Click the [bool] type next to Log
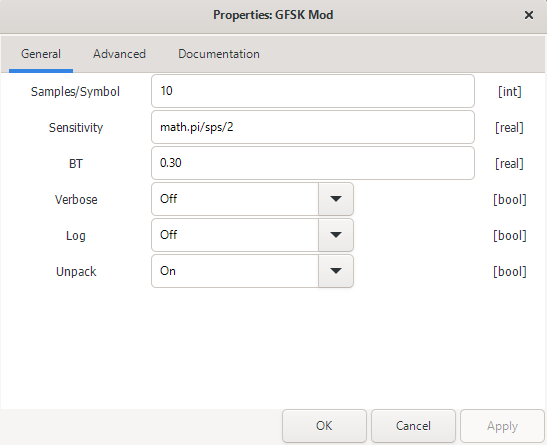547x445 pixels. pos(510,235)
